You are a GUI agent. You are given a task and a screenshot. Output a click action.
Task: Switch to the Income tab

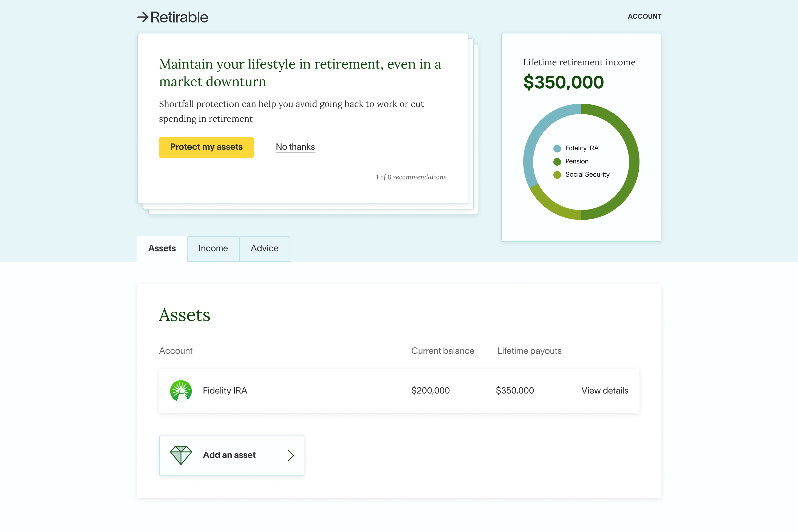pos(213,249)
